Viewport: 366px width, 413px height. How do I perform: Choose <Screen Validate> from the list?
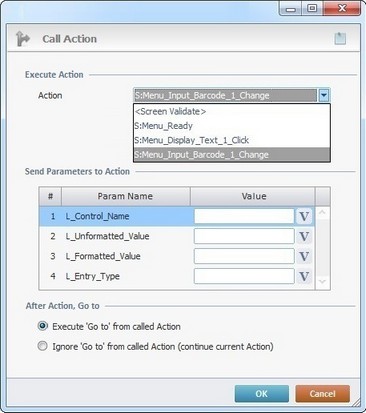tap(232, 111)
